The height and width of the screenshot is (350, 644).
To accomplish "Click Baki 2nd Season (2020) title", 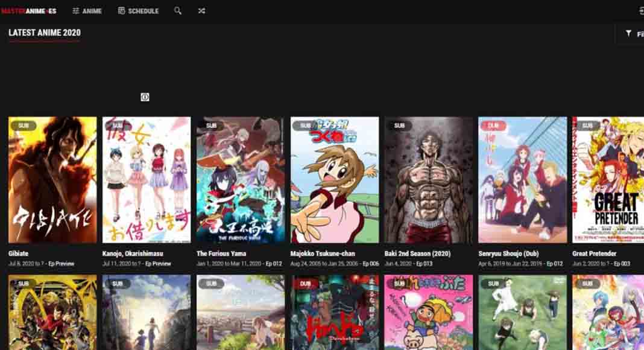I will pos(418,253).
